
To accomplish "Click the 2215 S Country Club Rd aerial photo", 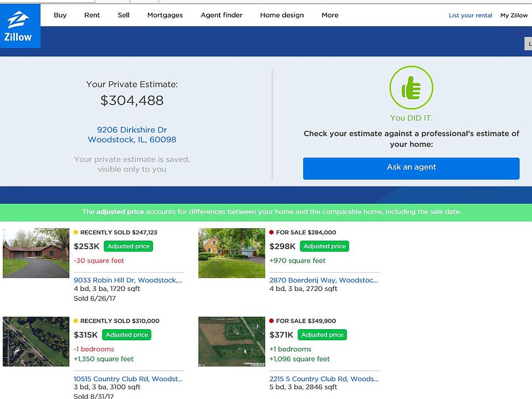I will click(x=232, y=342).
